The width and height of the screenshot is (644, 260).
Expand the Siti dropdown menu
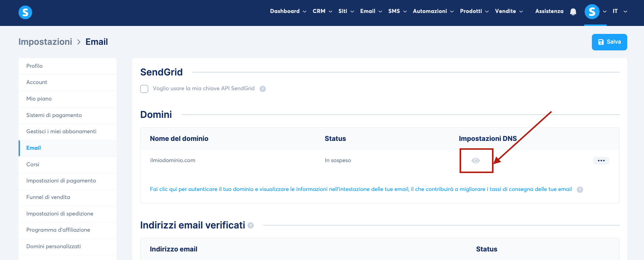pyautogui.click(x=346, y=11)
